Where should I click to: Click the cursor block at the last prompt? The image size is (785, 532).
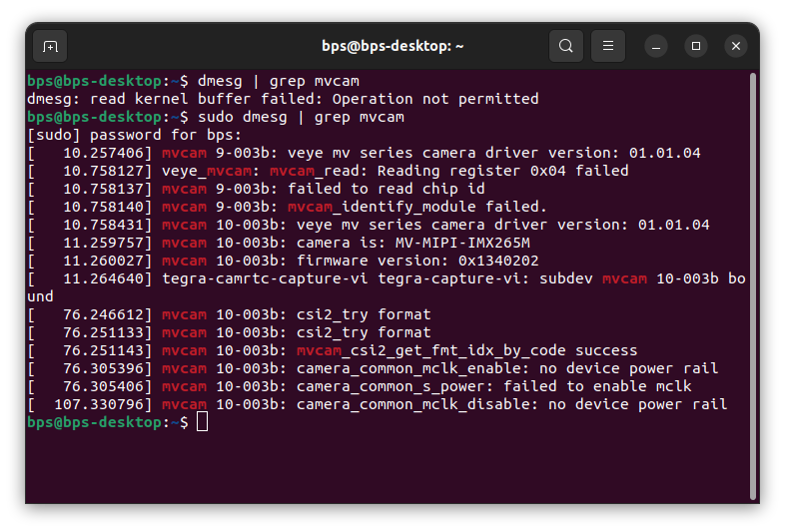point(203,422)
